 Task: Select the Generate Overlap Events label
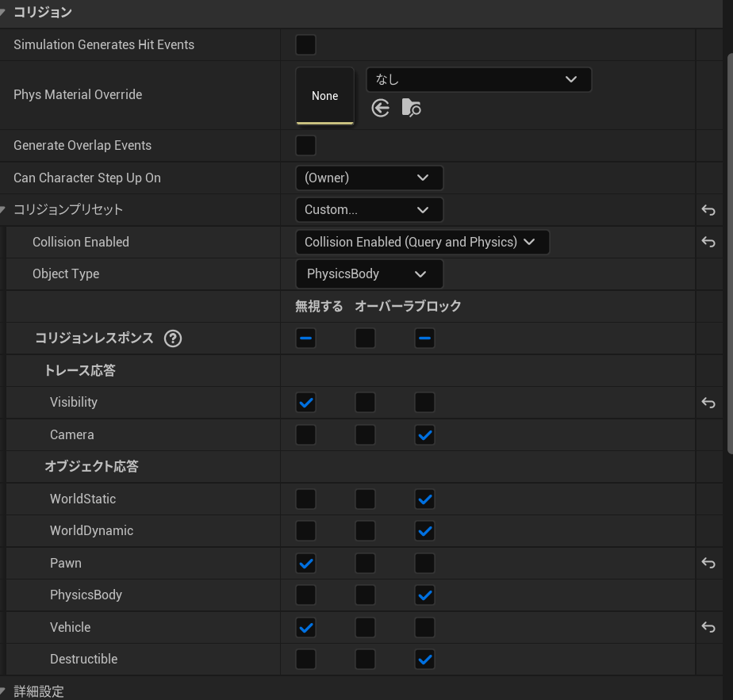[83, 145]
